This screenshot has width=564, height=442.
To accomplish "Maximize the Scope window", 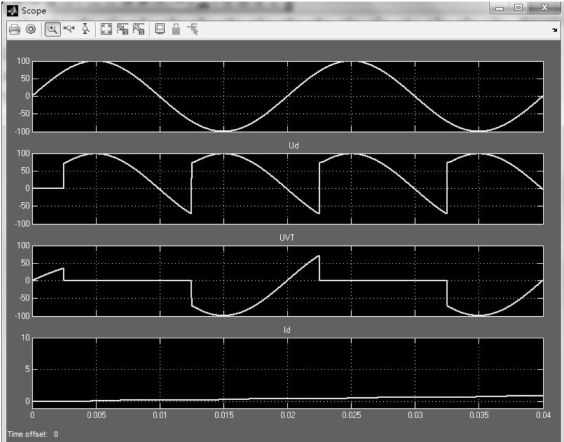I will tap(518, 8).
